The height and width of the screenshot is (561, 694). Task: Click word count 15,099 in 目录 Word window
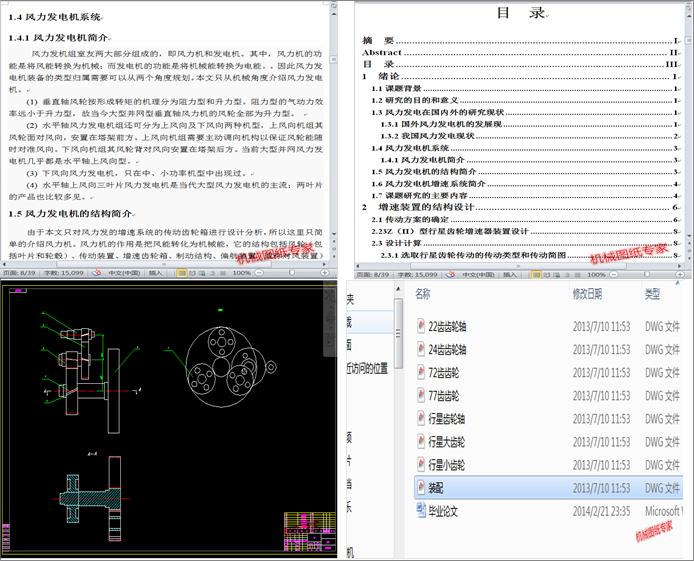pyautogui.click(x=417, y=275)
